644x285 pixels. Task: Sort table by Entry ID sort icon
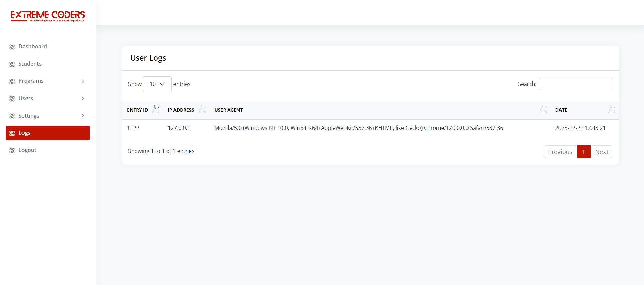(156, 110)
